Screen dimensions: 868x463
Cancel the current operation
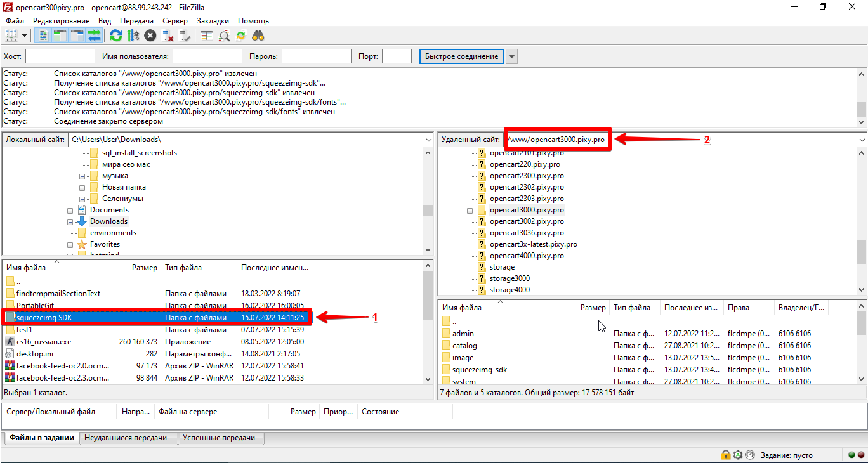pos(150,36)
